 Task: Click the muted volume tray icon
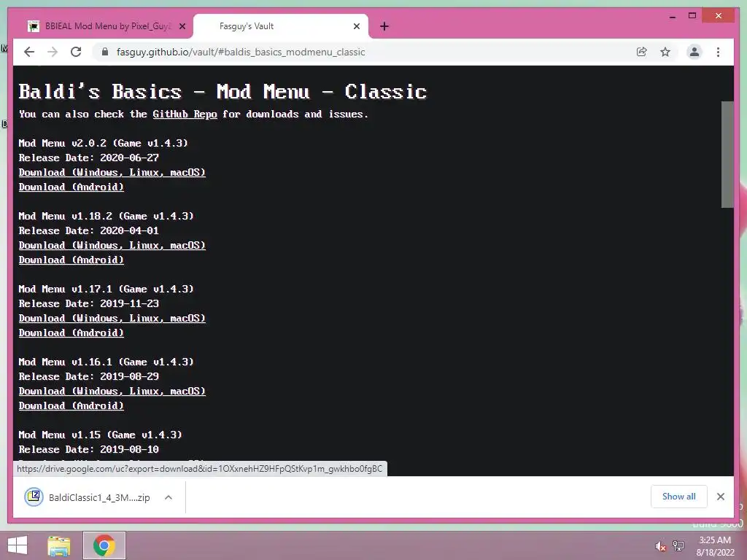pos(660,546)
